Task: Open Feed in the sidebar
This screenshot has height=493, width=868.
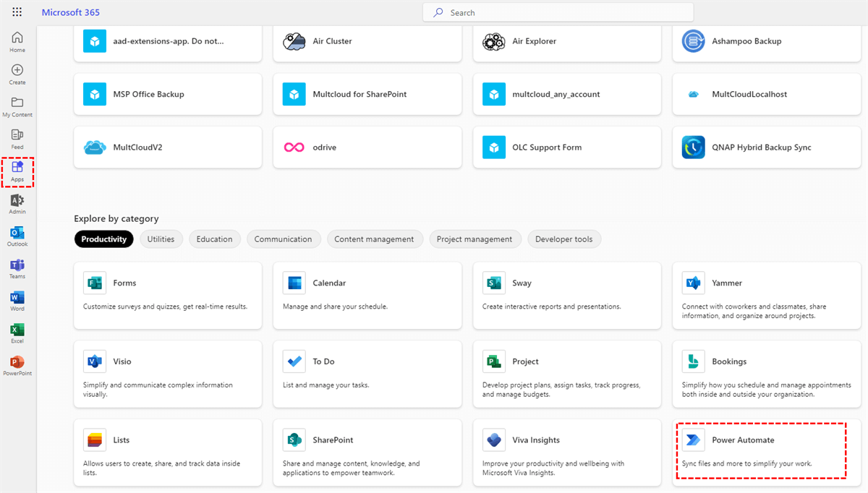Action: [17, 140]
